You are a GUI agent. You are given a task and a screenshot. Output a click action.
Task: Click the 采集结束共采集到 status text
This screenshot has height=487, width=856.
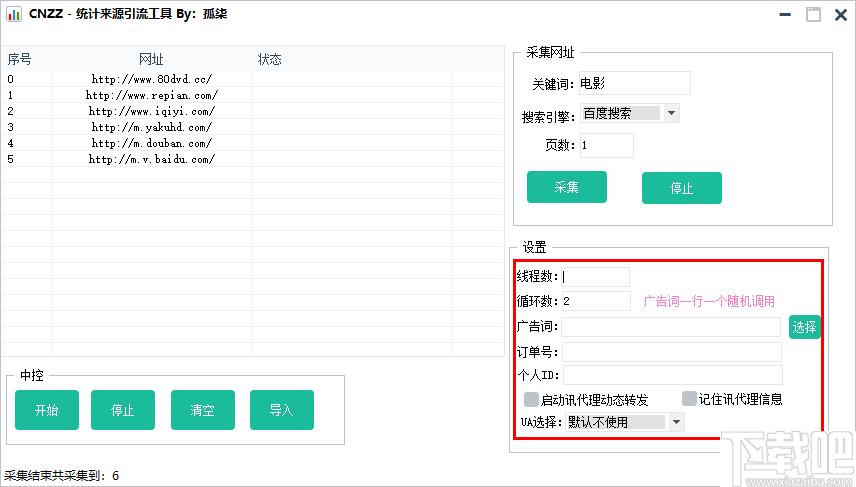pyautogui.click(x=61, y=476)
